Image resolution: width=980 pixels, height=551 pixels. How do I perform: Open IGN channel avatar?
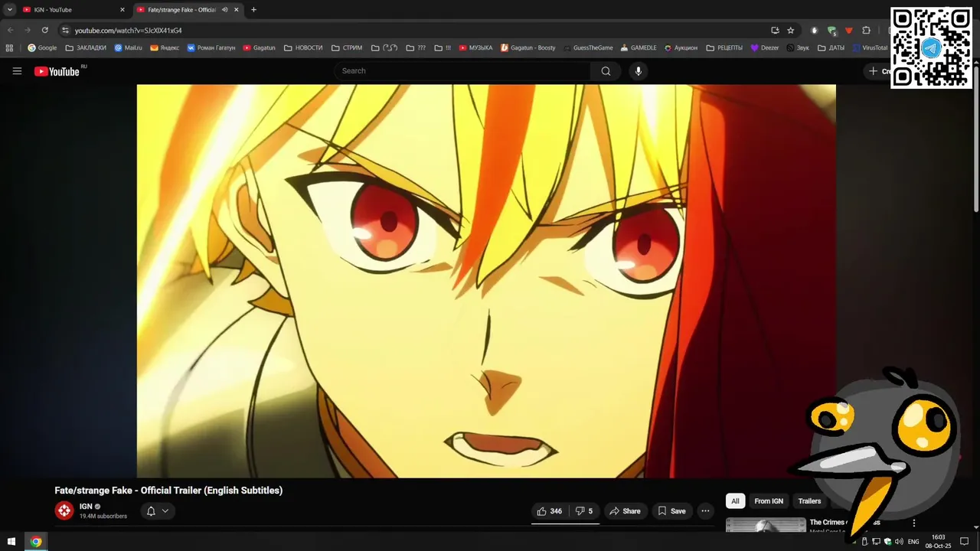pyautogui.click(x=64, y=510)
